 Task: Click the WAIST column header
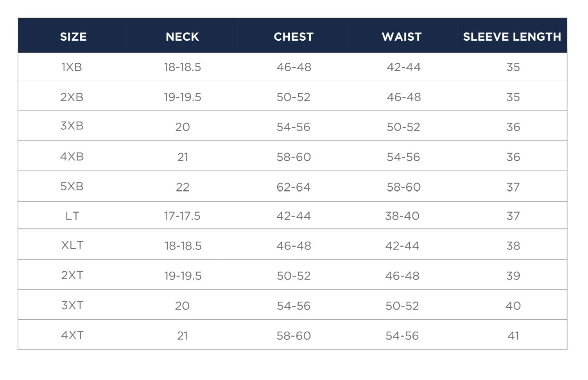[402, 37]
